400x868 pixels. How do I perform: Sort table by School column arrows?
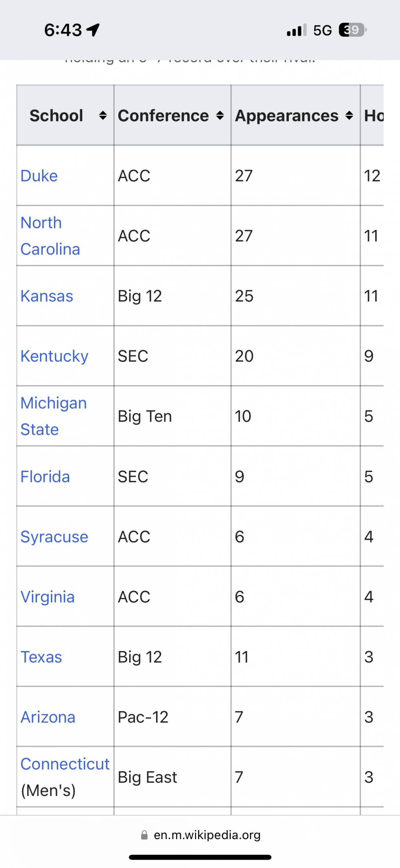[103, 116]
